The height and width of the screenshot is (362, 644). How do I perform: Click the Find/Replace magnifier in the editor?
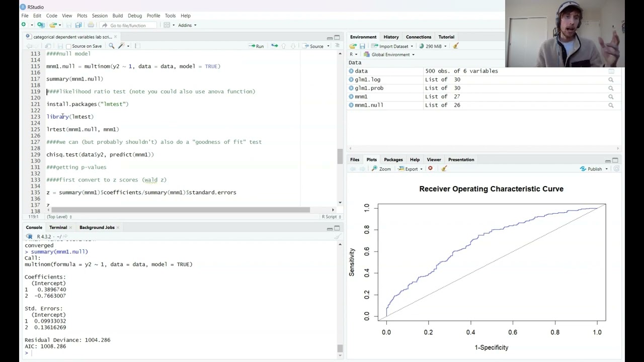point(111,46)
